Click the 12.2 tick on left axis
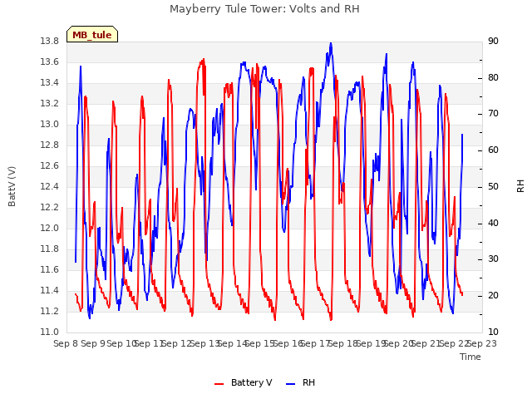The height and width of the screenshot is (399, 532). pos(50,207)
